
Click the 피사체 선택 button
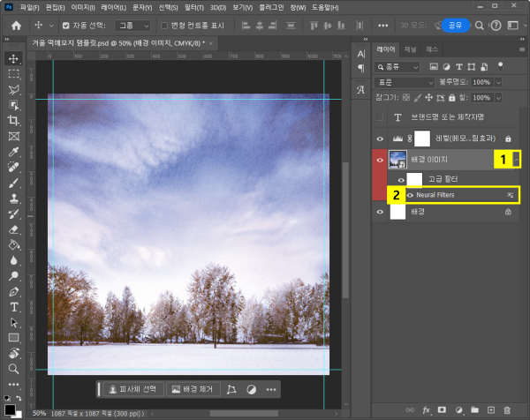[x=132, y=389]
